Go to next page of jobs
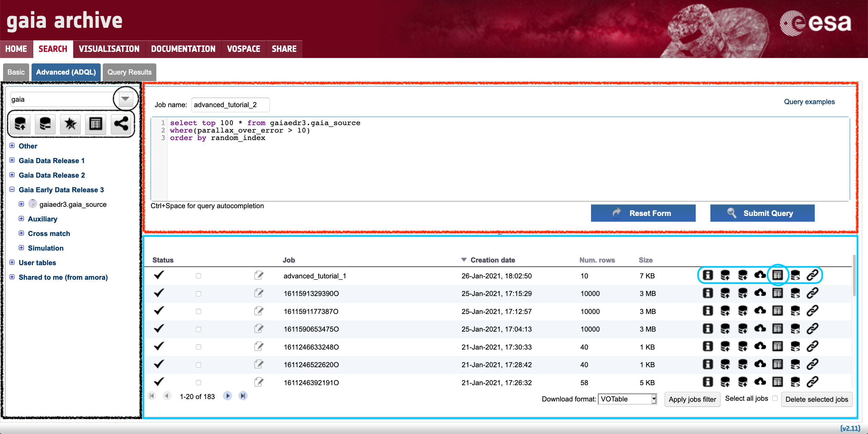Image resolution: width=868 pixels, height=434 pixels. [x=228, y=396]
